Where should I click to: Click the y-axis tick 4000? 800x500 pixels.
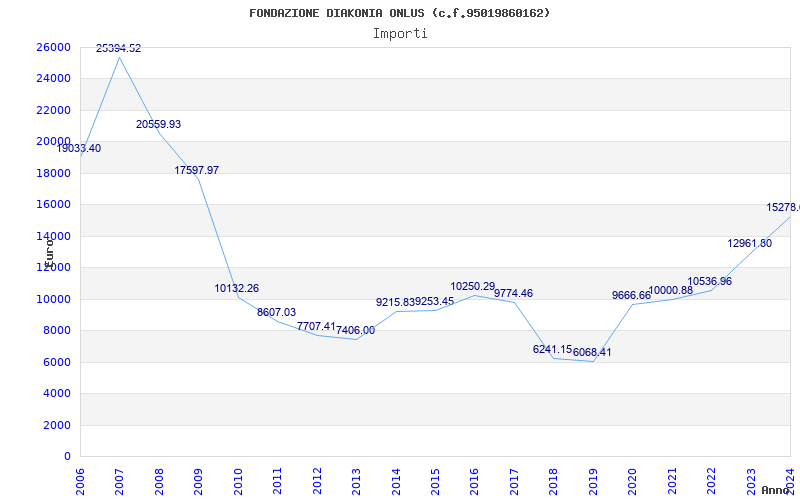(x=57, y=393)
